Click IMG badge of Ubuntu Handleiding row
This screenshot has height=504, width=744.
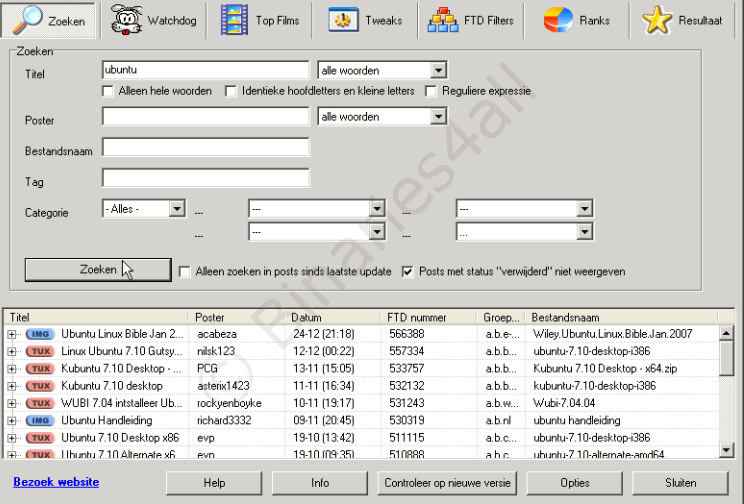point(40,420)
